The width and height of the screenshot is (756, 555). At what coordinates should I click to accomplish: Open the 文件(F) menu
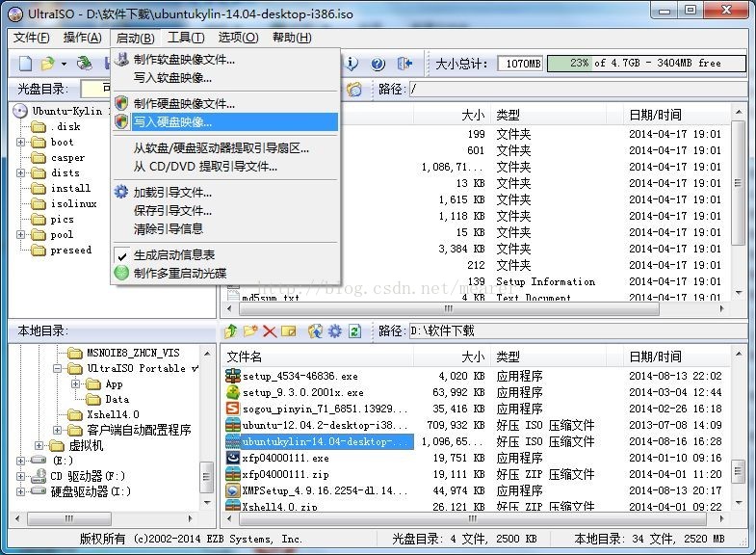click(x=32, y=38)
